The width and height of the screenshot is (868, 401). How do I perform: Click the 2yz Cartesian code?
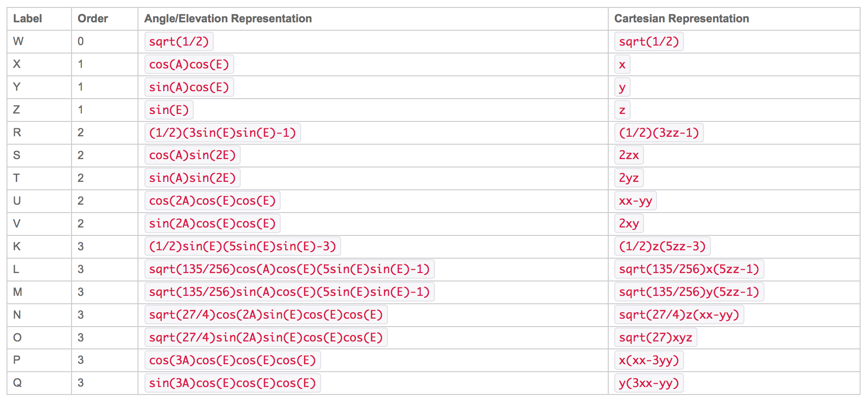[628, 178]
